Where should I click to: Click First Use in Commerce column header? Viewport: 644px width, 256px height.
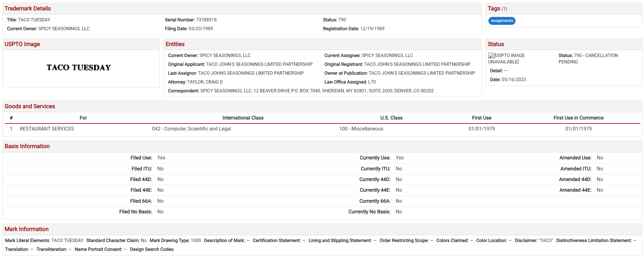[578, 118]
